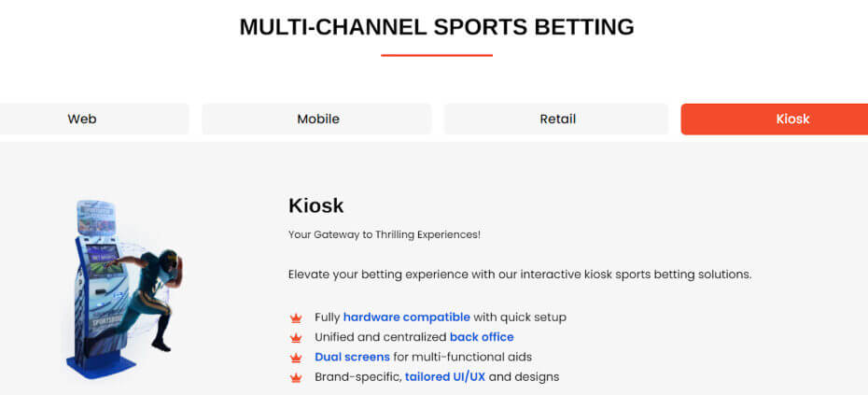Click the Multi-Channel Sports Betting title
This screenshot has height=395, width=868.
tap(437, 26)
